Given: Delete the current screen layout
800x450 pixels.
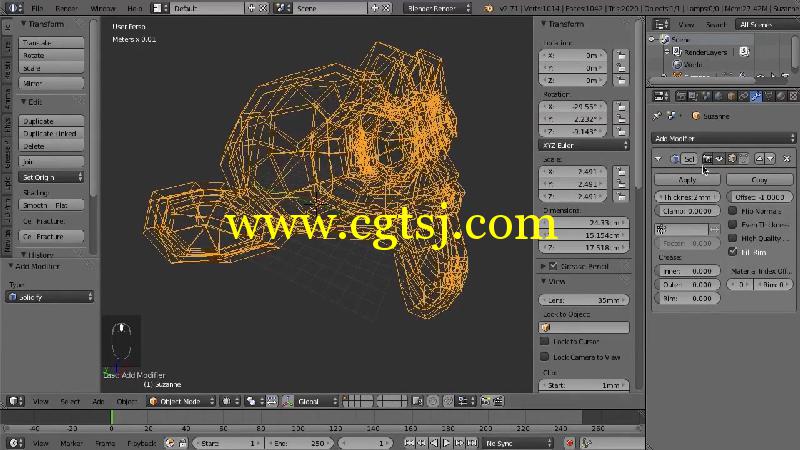Looking at the screenshot, I should pyautogui.click(x=263, y=8).
